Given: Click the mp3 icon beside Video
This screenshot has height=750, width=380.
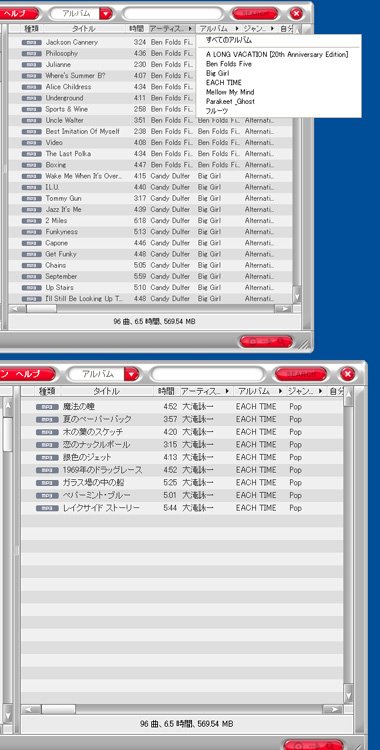Looking at the screenshot, I should tap(32, 143).
